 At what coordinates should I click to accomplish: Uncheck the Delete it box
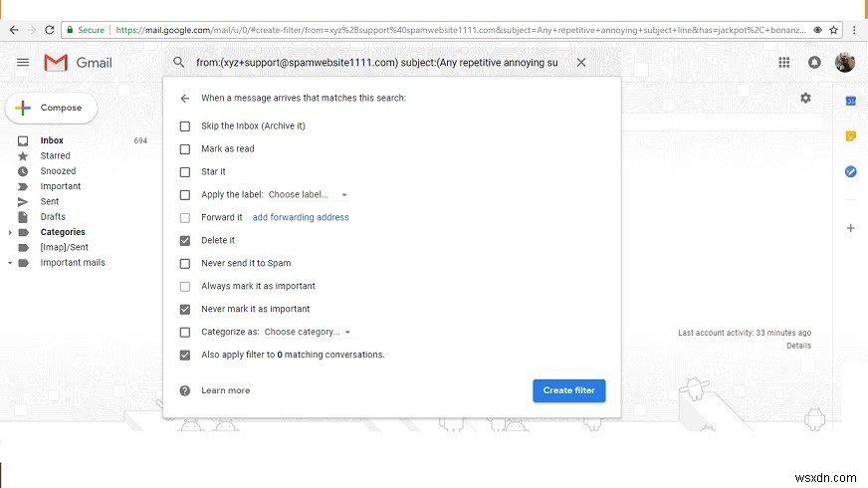point(185,240)
